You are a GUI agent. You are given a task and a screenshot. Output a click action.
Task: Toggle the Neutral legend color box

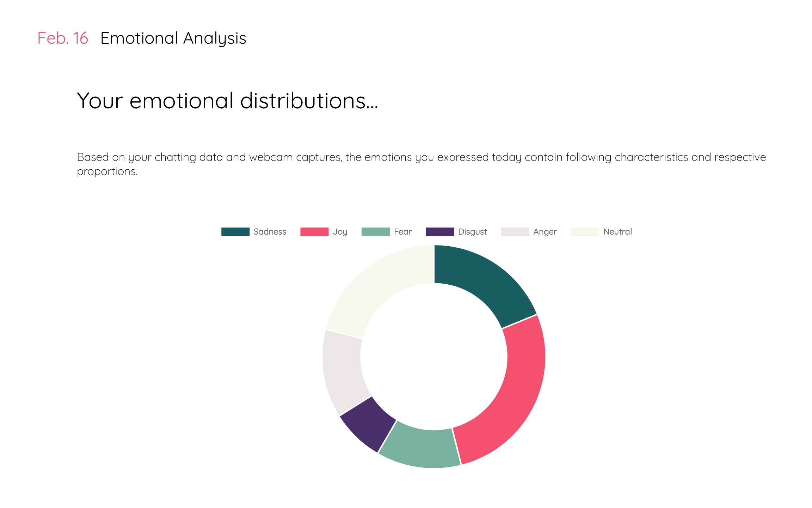(x=585, y=232)
